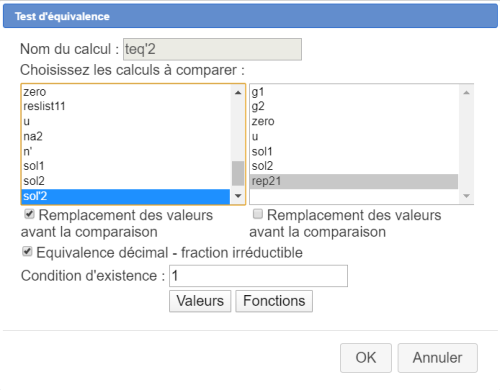Select g1 in the right list
The height and width of the screenshot is (390, 500).
pos(354,92)
